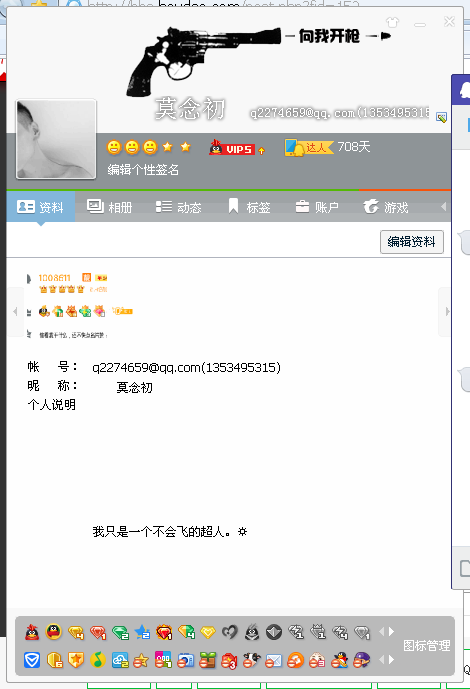Click the QQ level smiley faces
Image resolution: width=470 pixels, height=689 pixels.
(x=132, y=147)
